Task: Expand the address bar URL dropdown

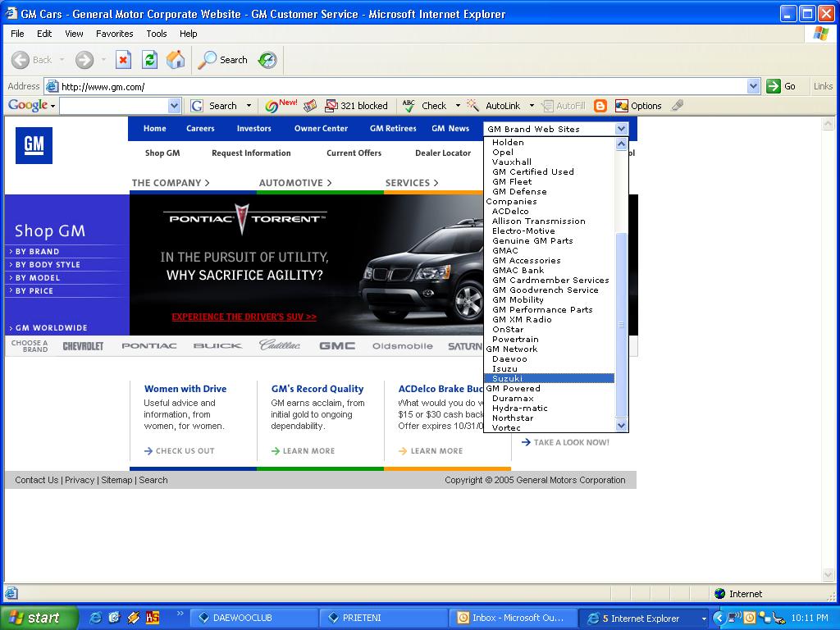Action: tap(754, 86)
